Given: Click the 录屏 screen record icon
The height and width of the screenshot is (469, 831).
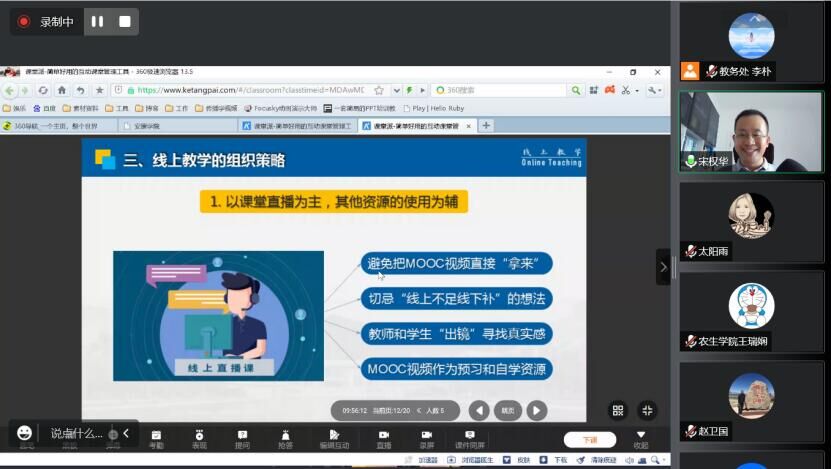Looking at the screenshot, I should point(427,438).
